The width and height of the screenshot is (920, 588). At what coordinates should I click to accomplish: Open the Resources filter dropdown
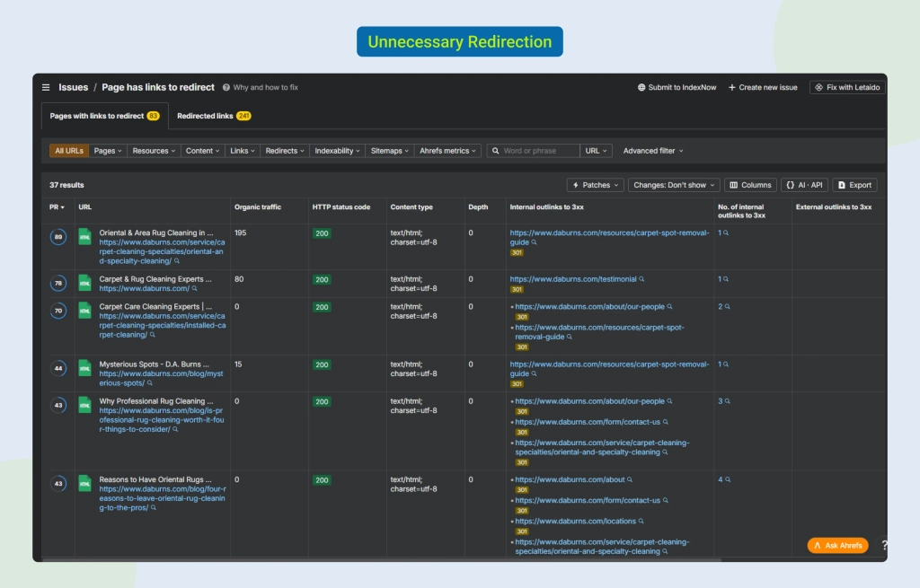[x=154, y=151]
